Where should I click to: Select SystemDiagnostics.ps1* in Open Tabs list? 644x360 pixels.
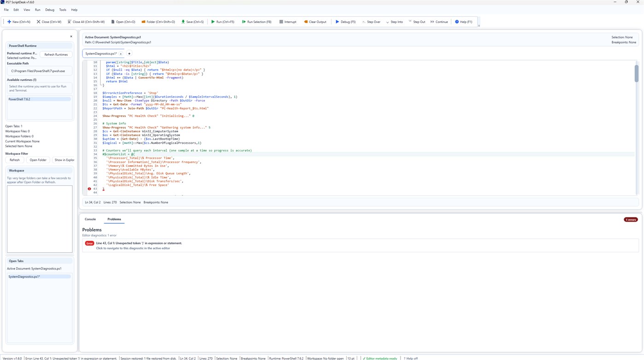click(x=40, y=277)
